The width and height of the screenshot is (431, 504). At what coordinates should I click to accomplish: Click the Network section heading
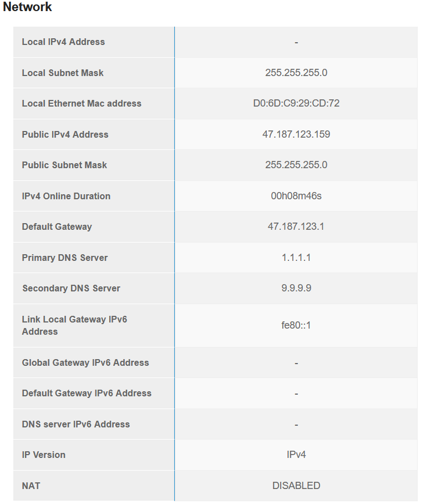[x=27, y=7]
